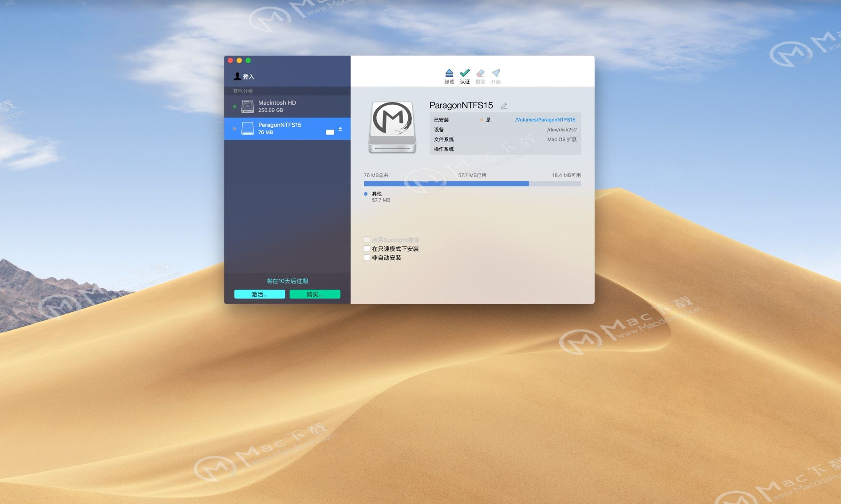Click the /dev/disk2s2 device value
This screenshot has height=504, width=841.
tap(562, 130)
